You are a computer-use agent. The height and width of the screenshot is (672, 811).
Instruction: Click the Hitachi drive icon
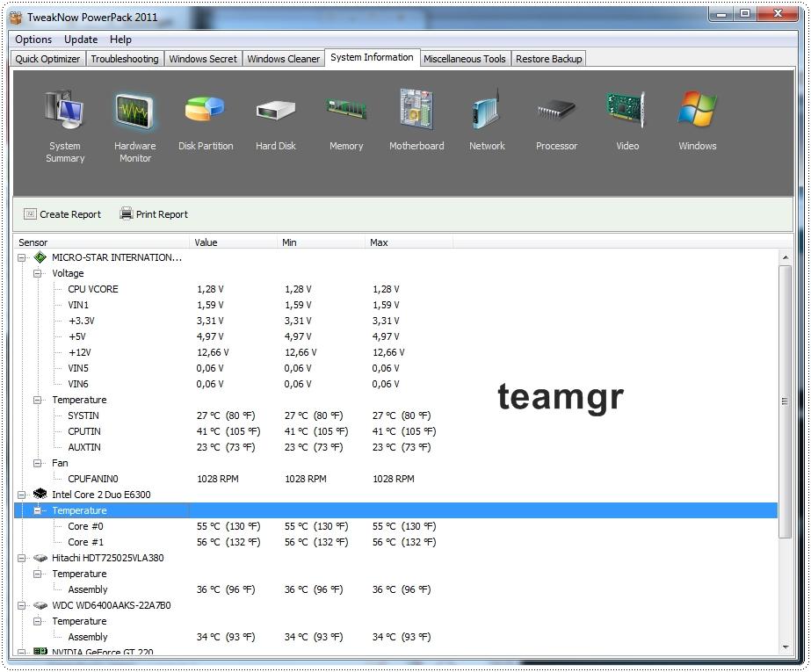40,558
